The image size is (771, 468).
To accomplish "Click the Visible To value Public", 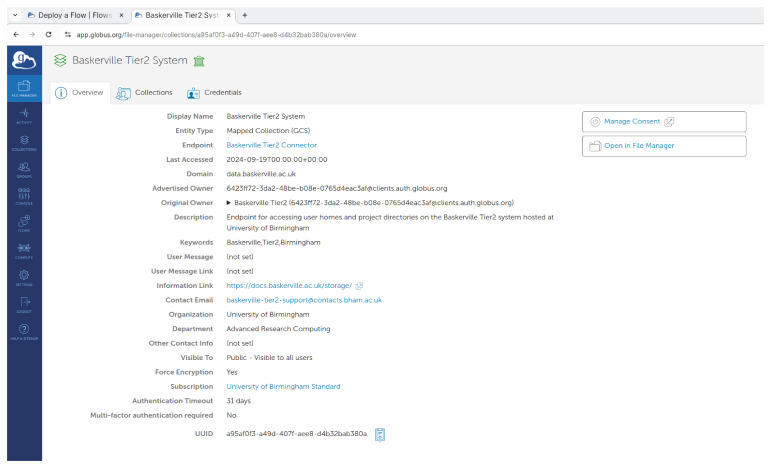I will coord(269,357).
